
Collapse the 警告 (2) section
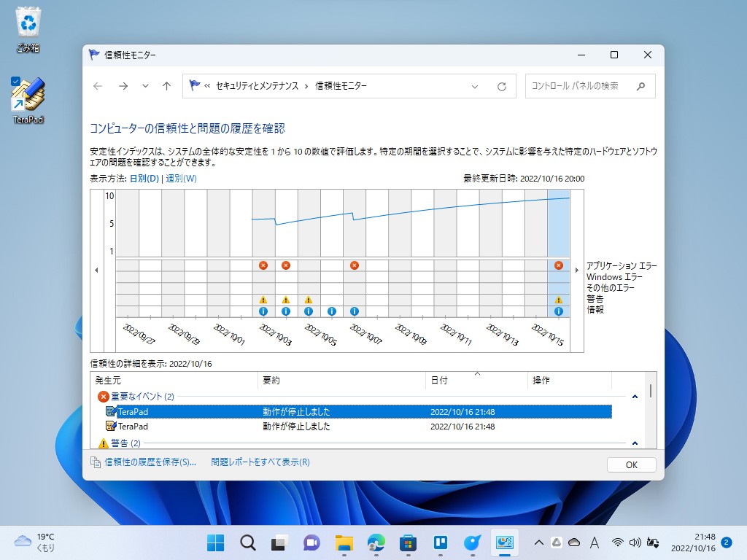click(634, 442)
